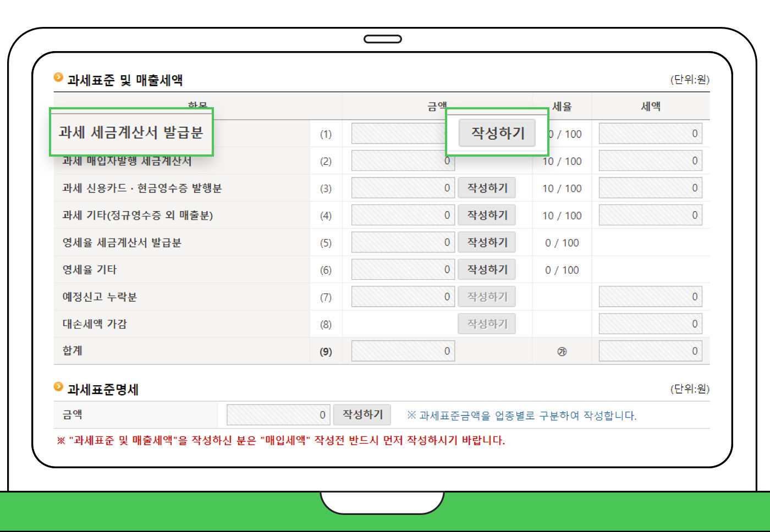This screenshot has width=770, height=532.
Task: Open 작성하기 for 영세율 기타 row (6)
Action: click(487, 269)
